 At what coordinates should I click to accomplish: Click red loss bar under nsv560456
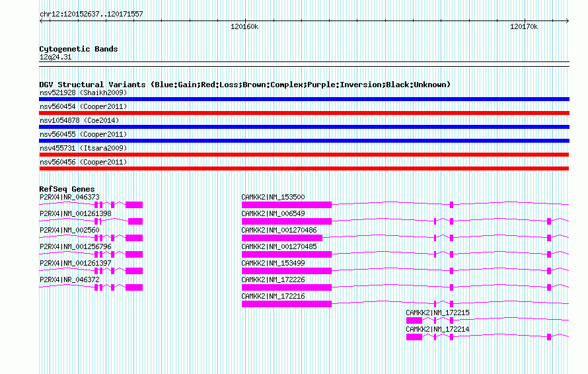304,168
